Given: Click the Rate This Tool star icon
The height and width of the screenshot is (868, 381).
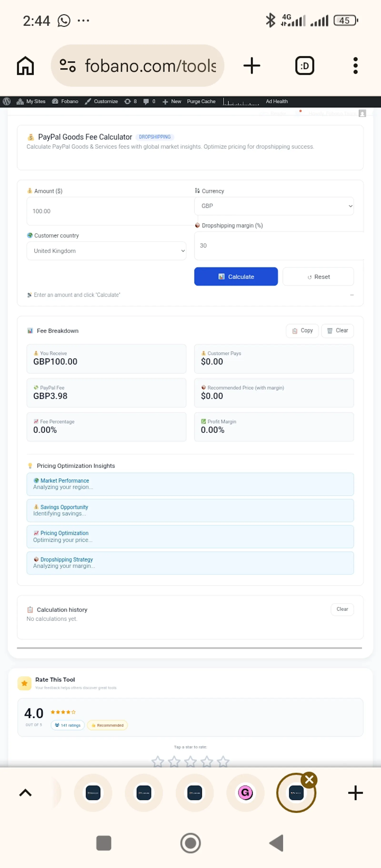Looking at the screenshot, I should pyautogui.click(x=24, y=683).
